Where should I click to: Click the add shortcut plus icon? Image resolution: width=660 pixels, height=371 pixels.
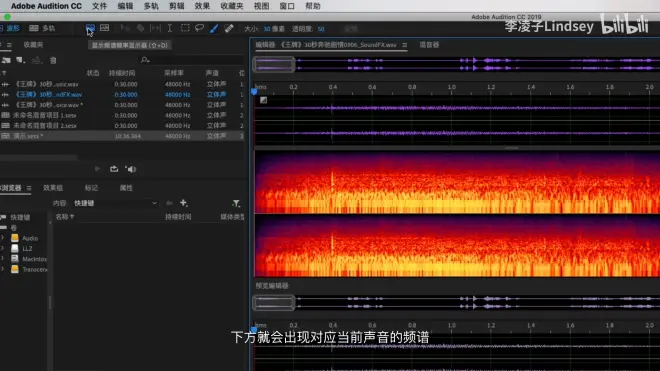tap(184, 203)
